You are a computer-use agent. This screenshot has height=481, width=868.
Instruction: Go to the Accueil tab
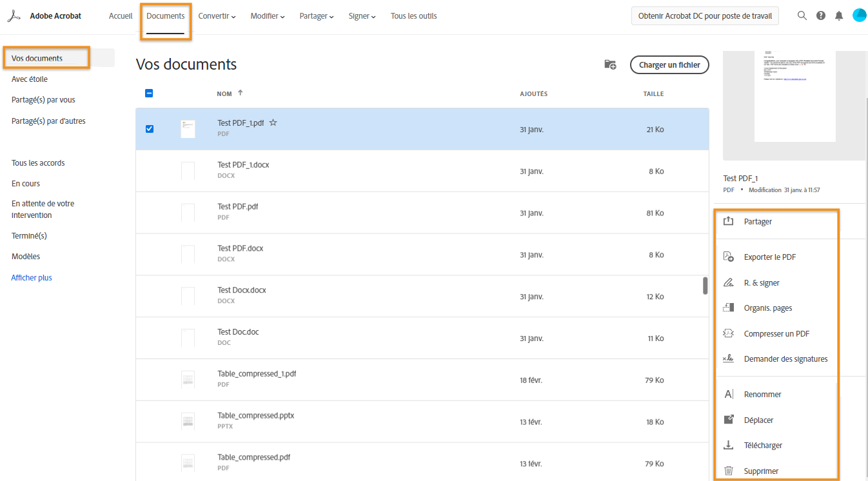tap(121, 16)
